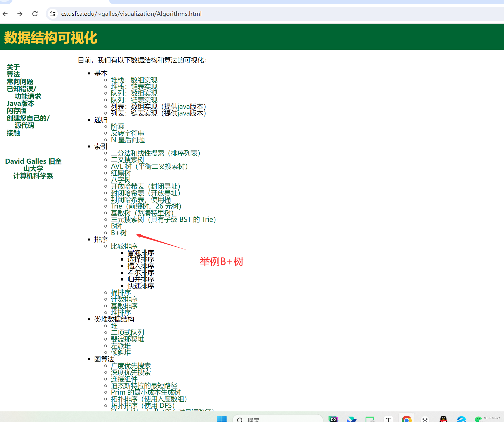
Task: Open 封闭哈希表（开放寻址）link
Action: [146, 193]
